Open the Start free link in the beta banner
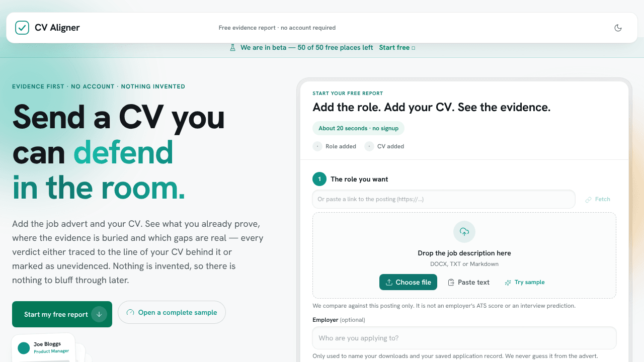644x362 pixels. click(x=397, y=48)
